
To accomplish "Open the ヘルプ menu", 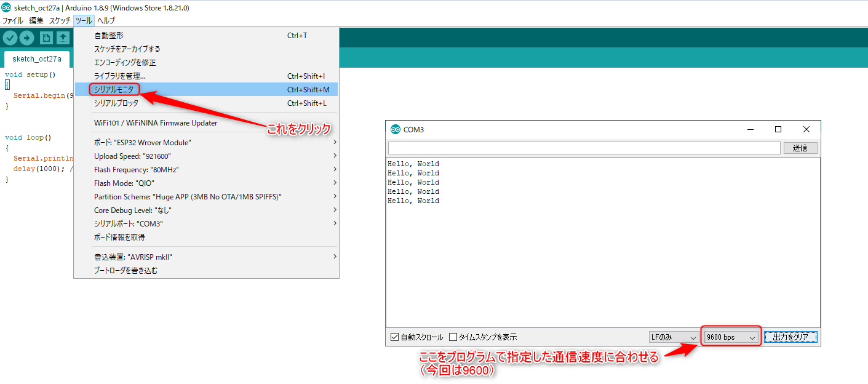I will [x=106, y=20].
